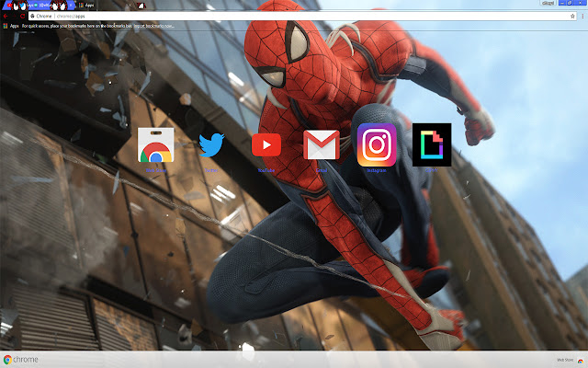Close the first blue tab
588x368 pixels.
click(x=71, y=6)
